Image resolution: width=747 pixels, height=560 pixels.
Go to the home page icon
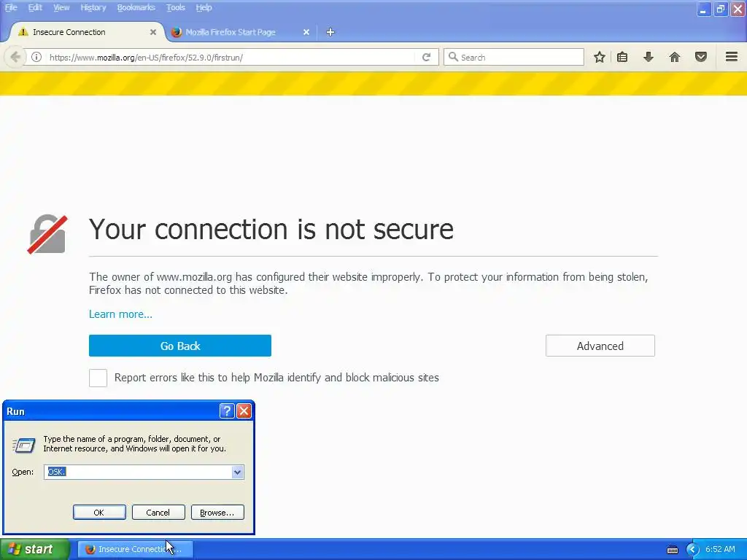pos(675,57)
